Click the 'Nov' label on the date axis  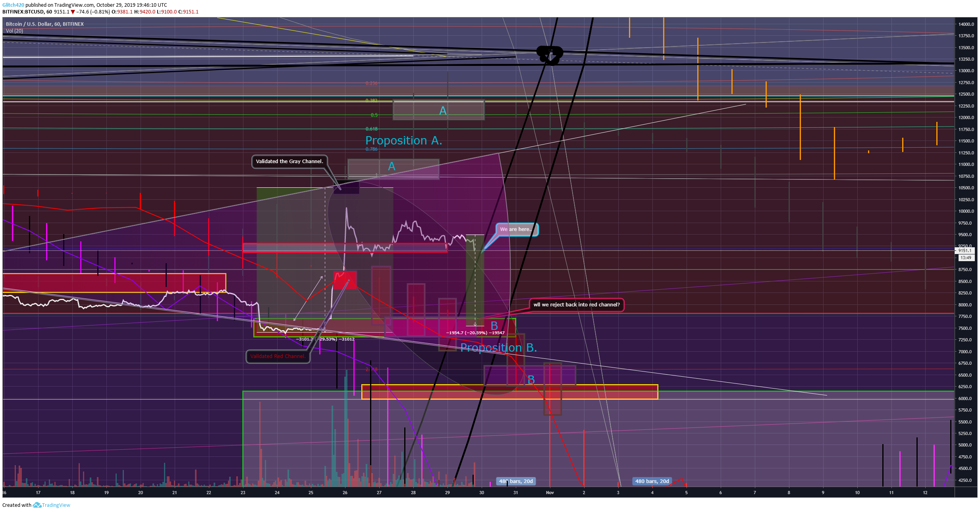[x=550, y=493]
